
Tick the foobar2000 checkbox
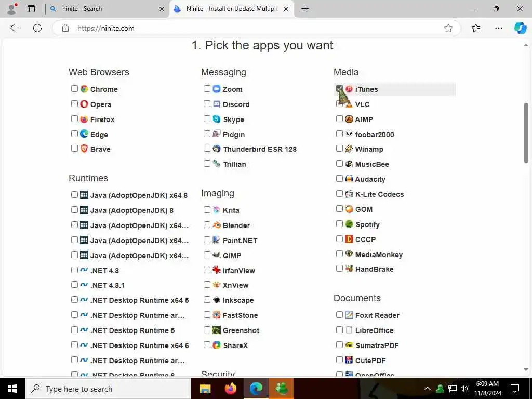(339, 134)
